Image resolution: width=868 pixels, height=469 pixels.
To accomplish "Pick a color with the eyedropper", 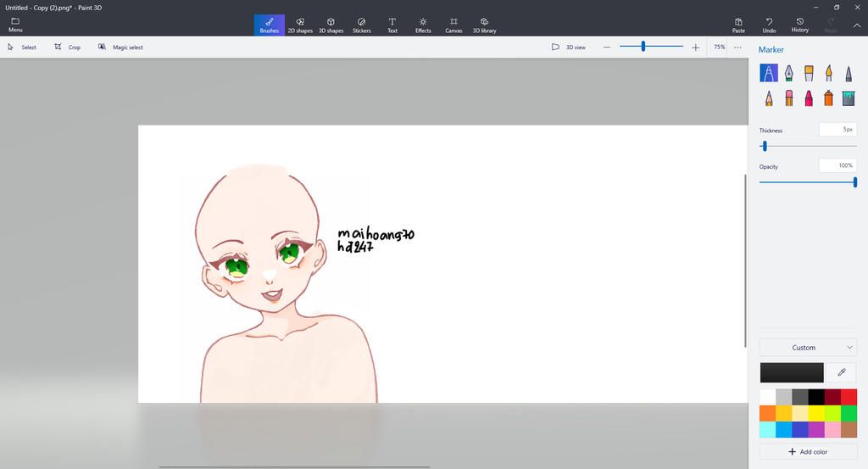I will pos(842,372).
